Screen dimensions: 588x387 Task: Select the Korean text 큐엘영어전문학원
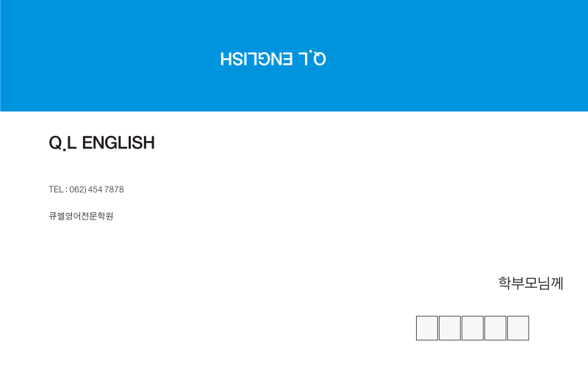[81, 216]
